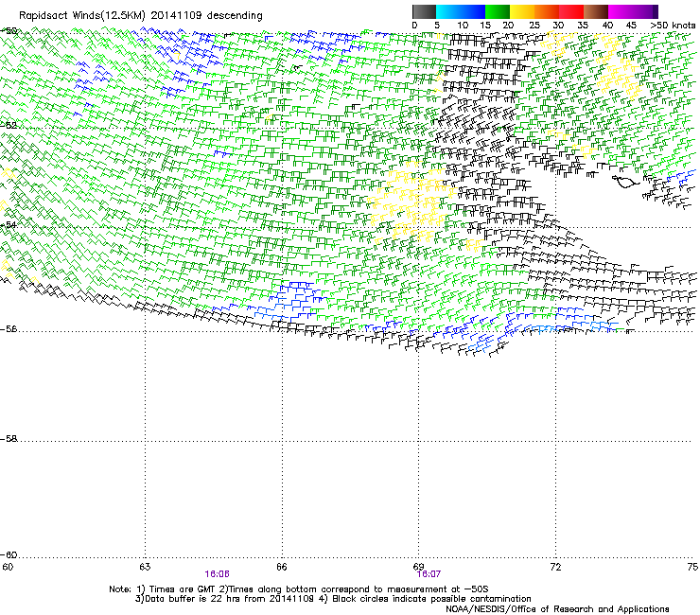Image resolution: width=700 pixels, height=615 pixels.
Task: Click the '-60' latitude axis label
Action: (x=9, y=555)
